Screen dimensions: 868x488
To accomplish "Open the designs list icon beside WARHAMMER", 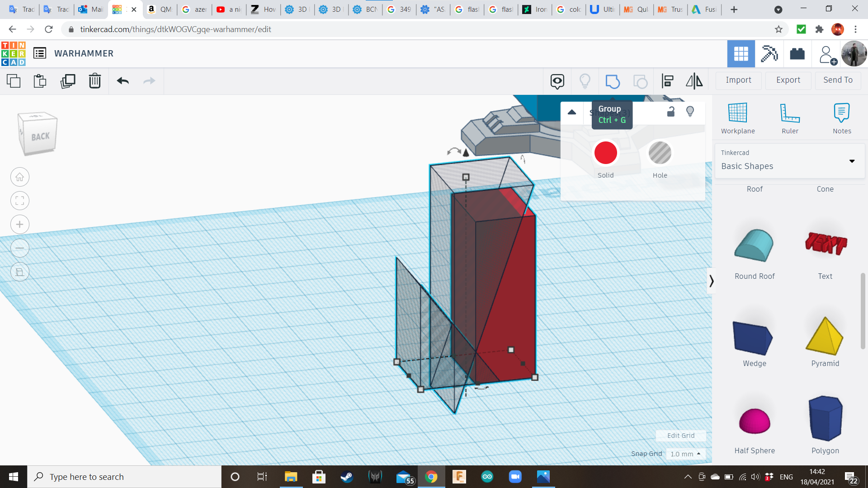I will [40, 53].
